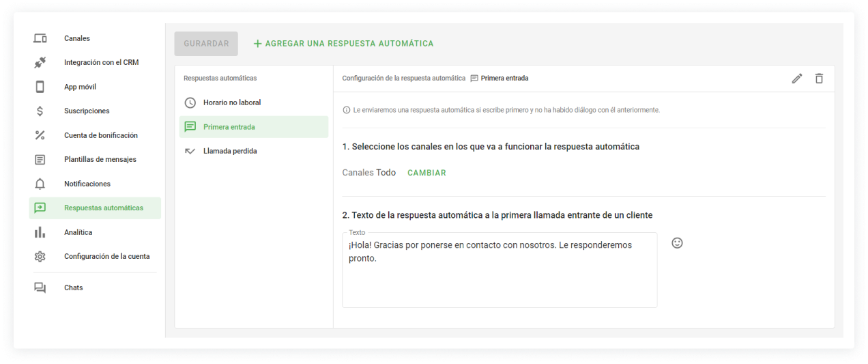Click the Suscripciones dollar icon
The image size is (868, 364).
(40, 111)
